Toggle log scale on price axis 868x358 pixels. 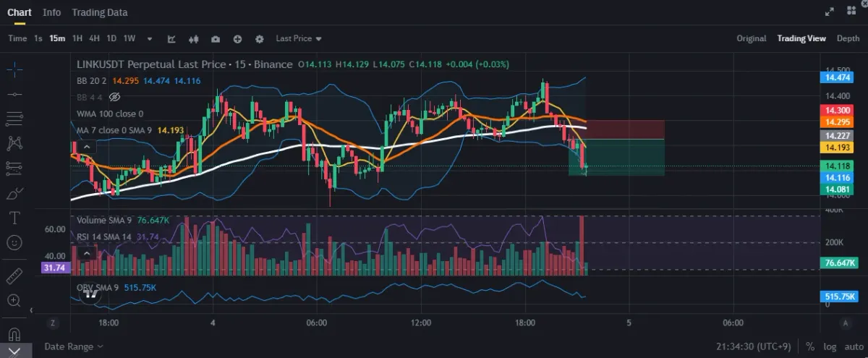click(x=829, y=346)
